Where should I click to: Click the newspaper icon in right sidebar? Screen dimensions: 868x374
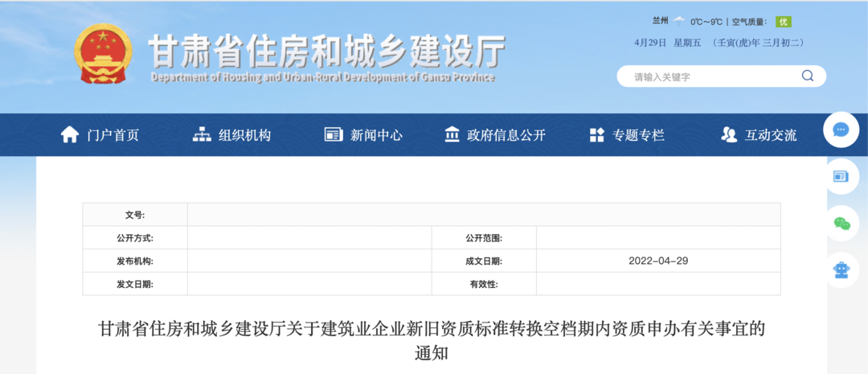[x=841, y=176]
